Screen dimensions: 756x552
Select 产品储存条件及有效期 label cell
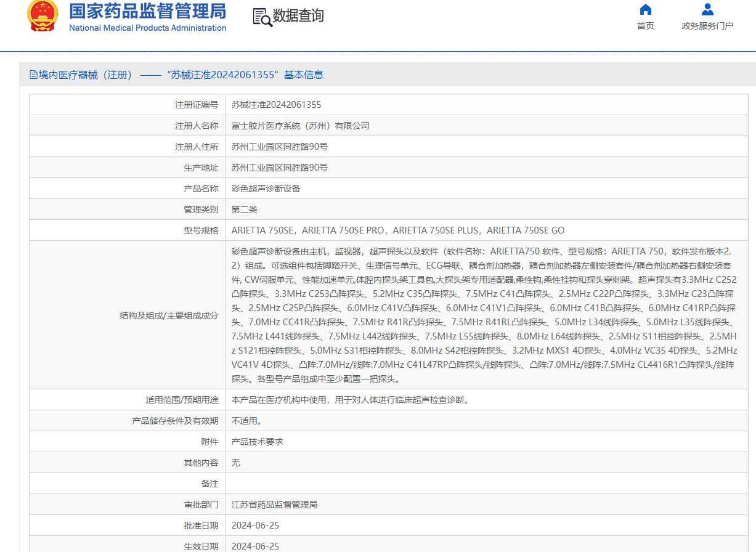pos(127,421)
